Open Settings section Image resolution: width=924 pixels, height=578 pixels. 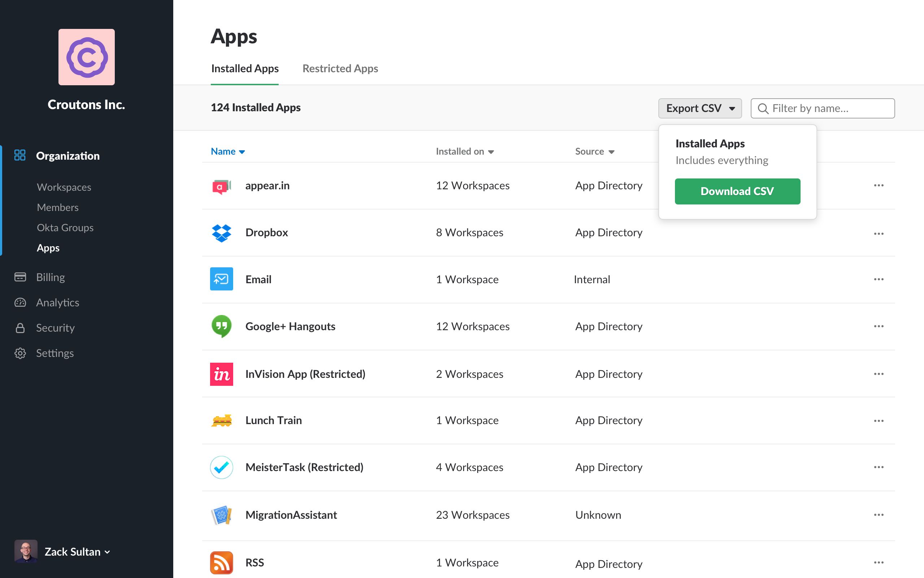(55, 353)
